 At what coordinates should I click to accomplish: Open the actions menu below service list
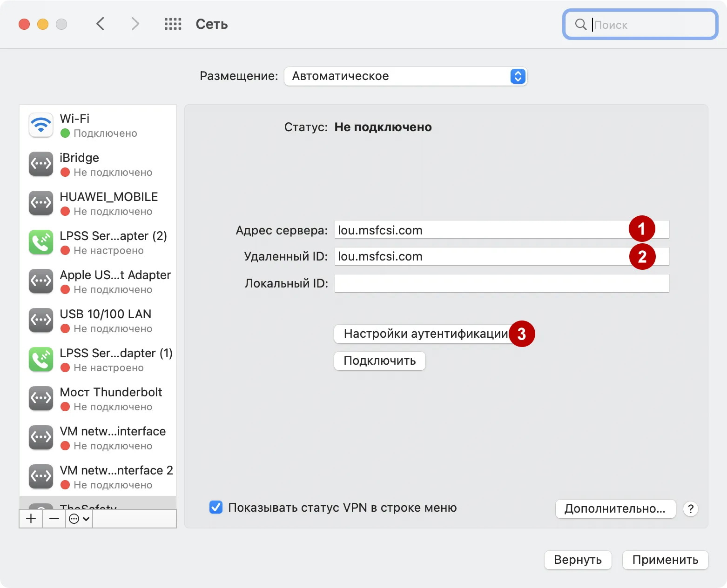78,518
